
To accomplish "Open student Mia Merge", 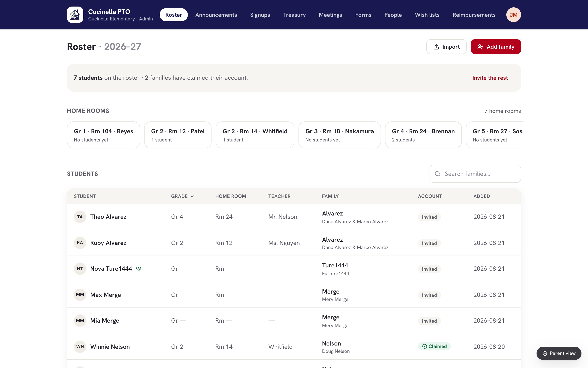I will click(105, 321).
